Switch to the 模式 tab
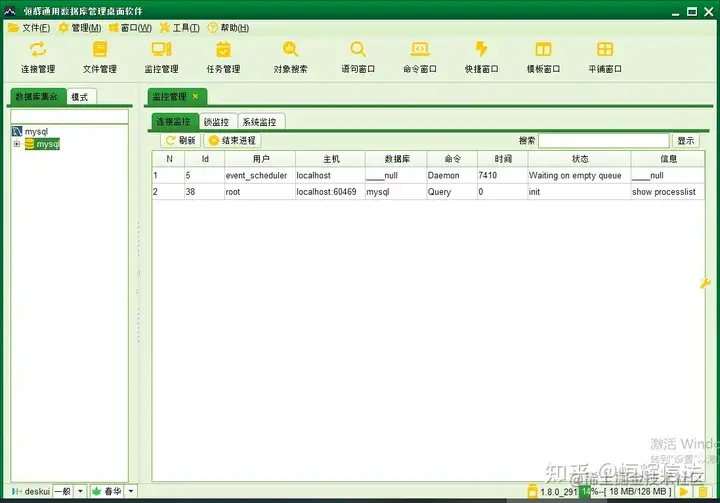Screen dimensions: 720x503 click(81, 97)
